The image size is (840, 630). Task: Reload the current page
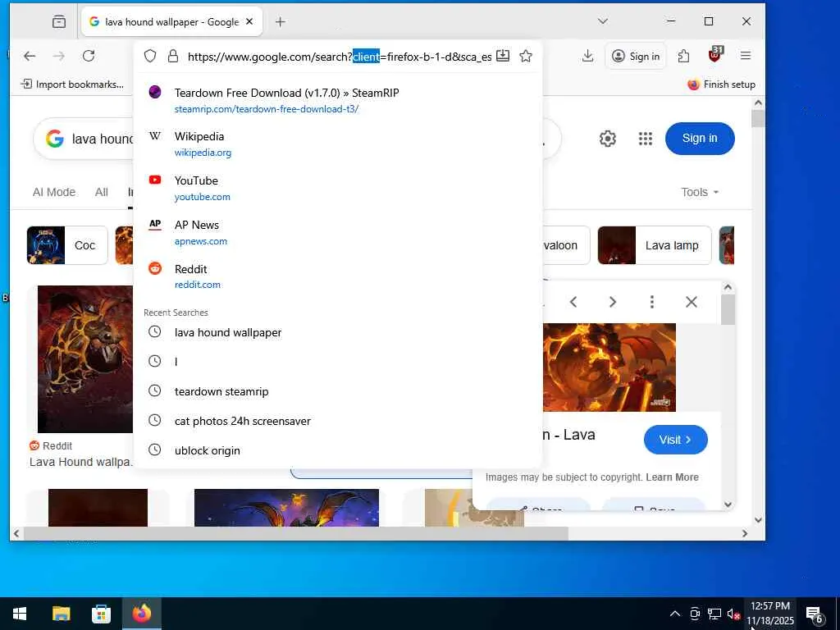tap(89, 56)
